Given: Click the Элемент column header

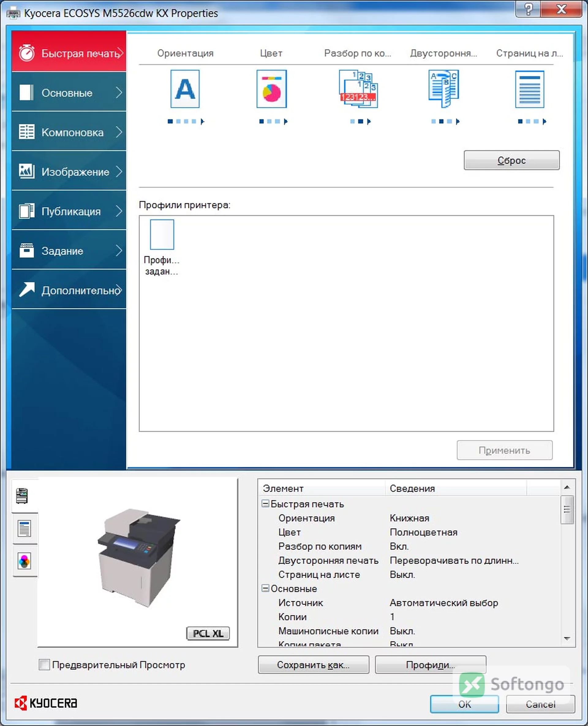Looking at the screenshot, I should (322, 488).
